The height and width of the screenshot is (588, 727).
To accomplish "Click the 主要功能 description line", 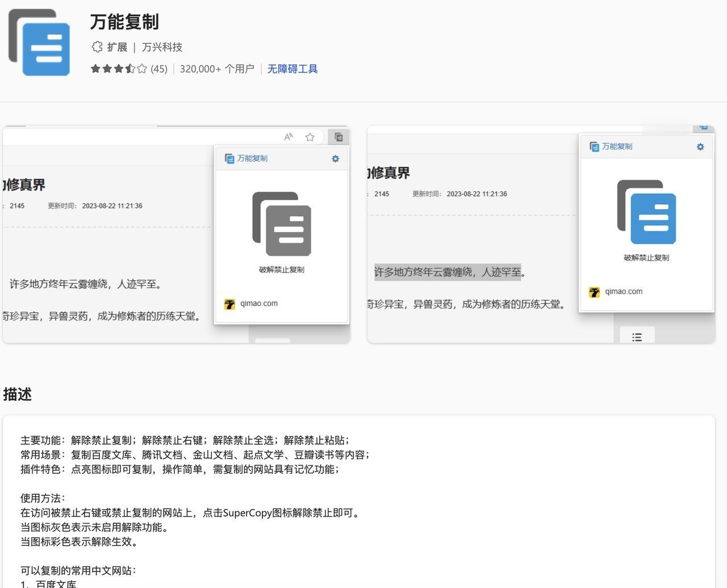I will (x=185, y=440).
